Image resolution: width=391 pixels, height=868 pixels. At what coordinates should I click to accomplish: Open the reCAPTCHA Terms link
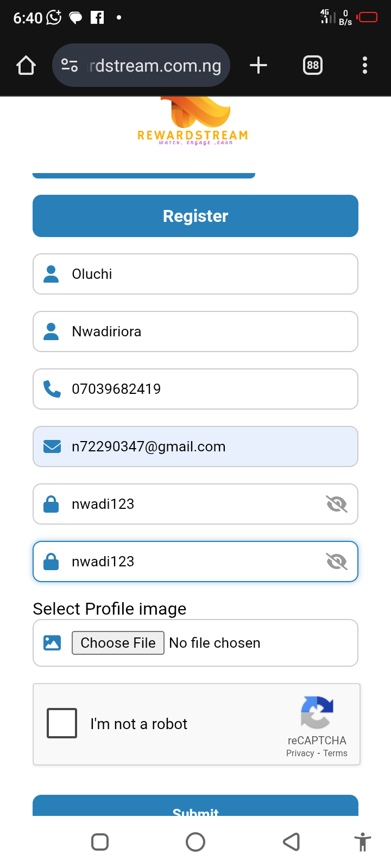335,753
